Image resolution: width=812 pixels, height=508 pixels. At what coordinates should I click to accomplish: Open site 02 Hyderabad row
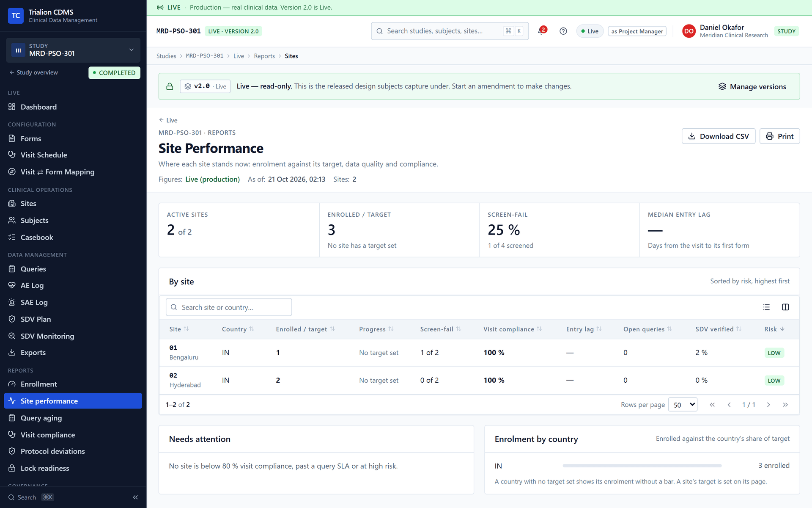(479, 380)
